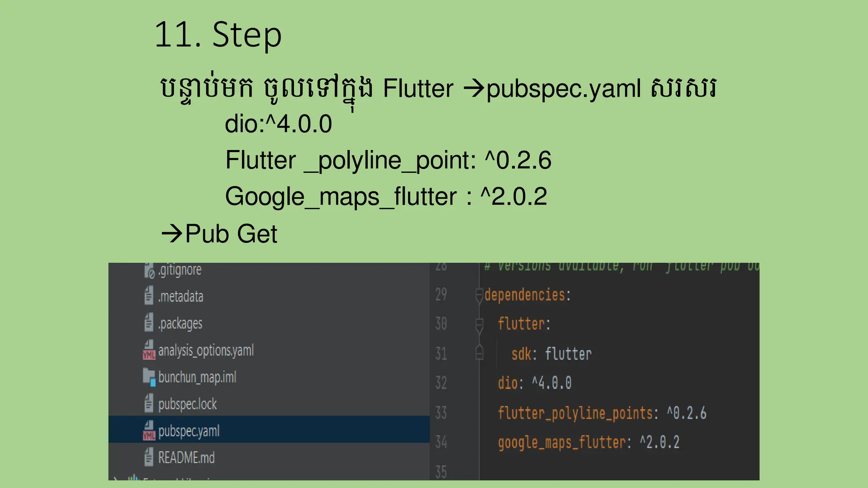Select pubspec.yaml in the project tree
Viewport: 868px width, 488px height.
click(269, 430)
